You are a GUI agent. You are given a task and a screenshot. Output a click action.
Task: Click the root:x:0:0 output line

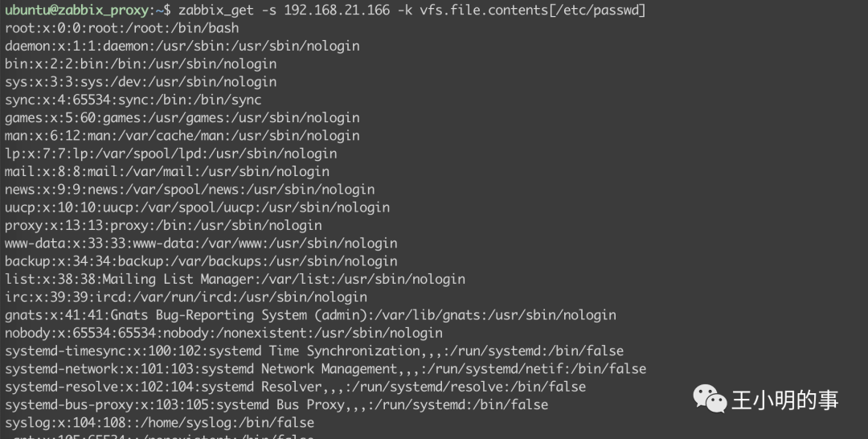click(122, 27)
